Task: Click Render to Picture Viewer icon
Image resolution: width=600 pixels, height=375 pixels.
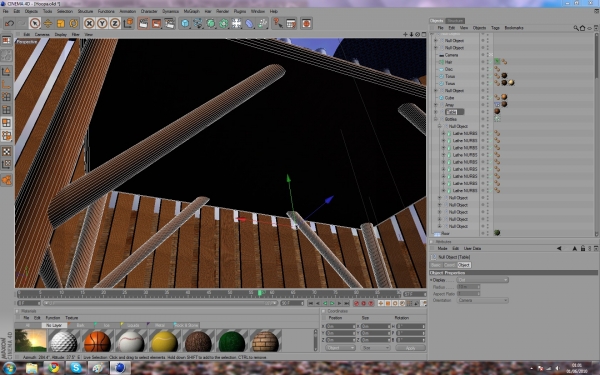Action: (x=157, y=23)
